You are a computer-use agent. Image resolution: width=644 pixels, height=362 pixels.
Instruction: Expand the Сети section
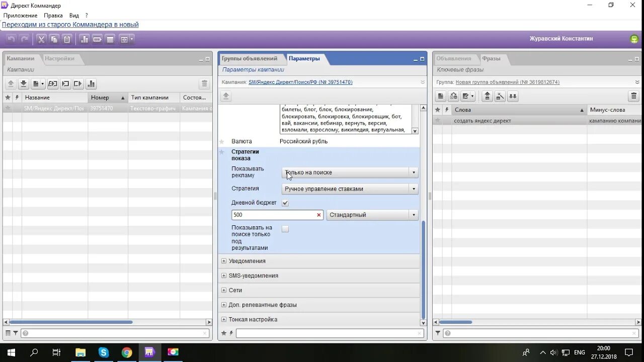coord(224,290)
